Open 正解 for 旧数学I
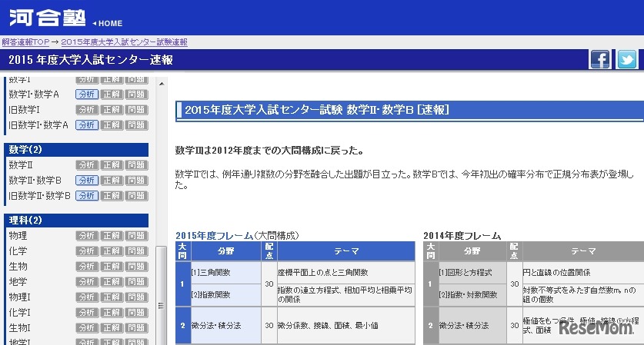Image resolution: width=644 pixels, height=345 pixels. pyautogui.click(x=112, y=110)
